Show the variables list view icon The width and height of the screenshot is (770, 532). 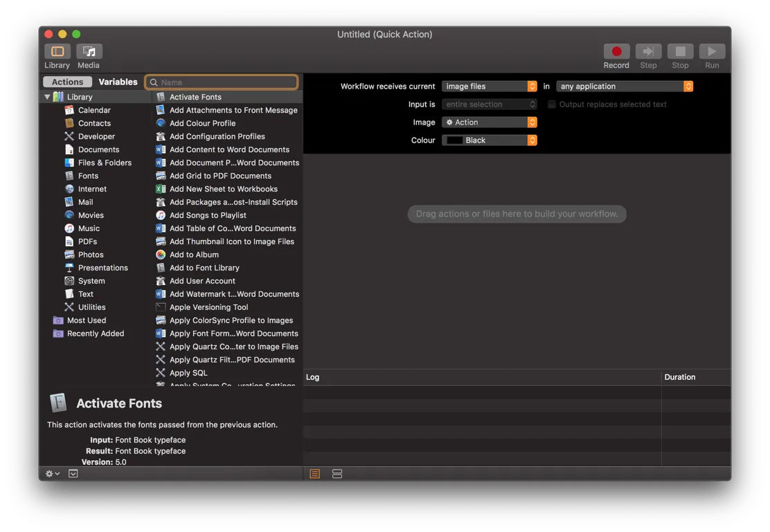pos(337,474)
